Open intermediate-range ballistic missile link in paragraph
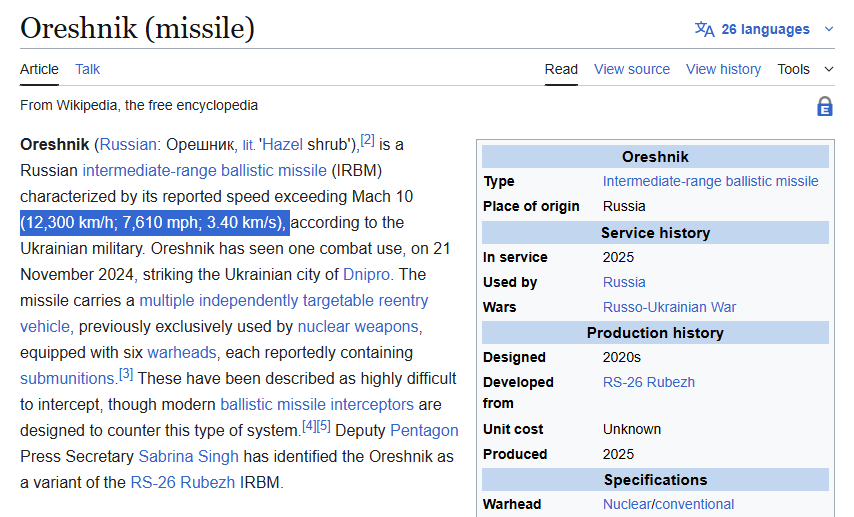 point(204,171)
